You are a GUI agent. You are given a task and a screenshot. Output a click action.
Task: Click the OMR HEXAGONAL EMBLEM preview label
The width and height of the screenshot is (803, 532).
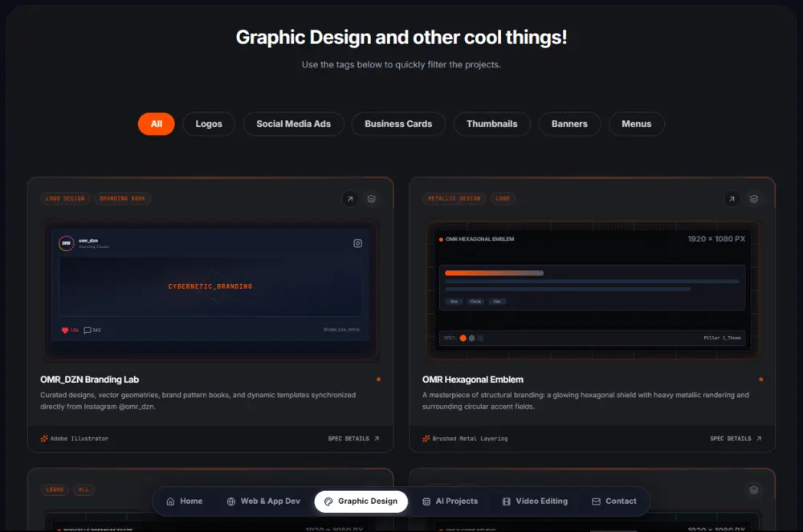(x=480, y=239)
